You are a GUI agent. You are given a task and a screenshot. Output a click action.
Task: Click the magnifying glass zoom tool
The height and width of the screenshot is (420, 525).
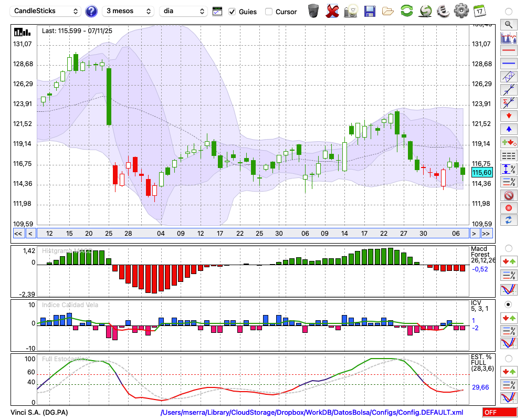508,24
